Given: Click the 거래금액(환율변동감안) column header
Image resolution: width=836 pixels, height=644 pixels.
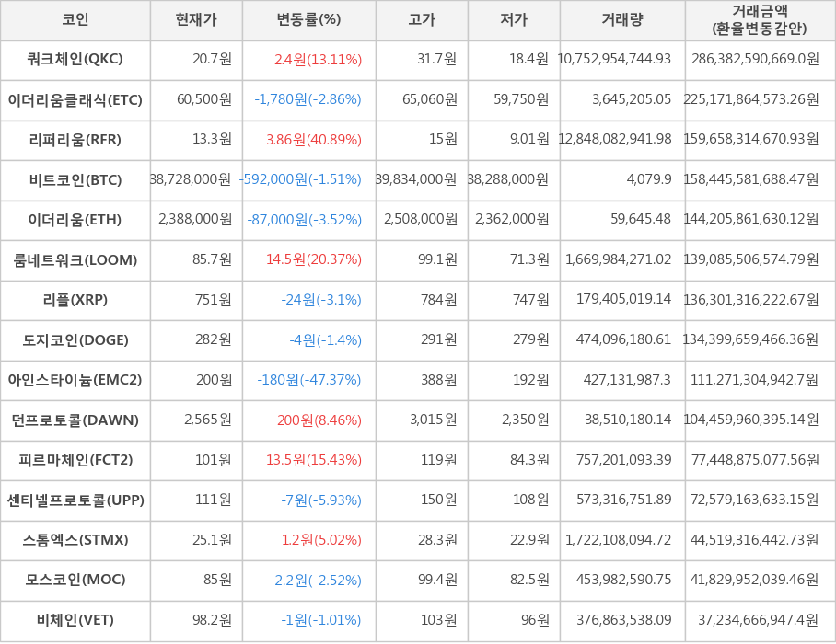Looking at the screenshot, I should [760, 20].
